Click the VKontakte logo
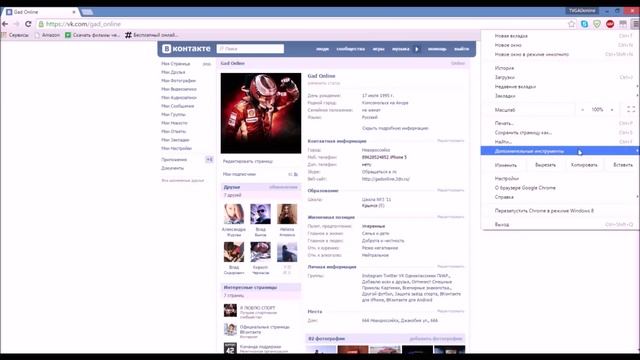The image size is (640, 360). 186,49
